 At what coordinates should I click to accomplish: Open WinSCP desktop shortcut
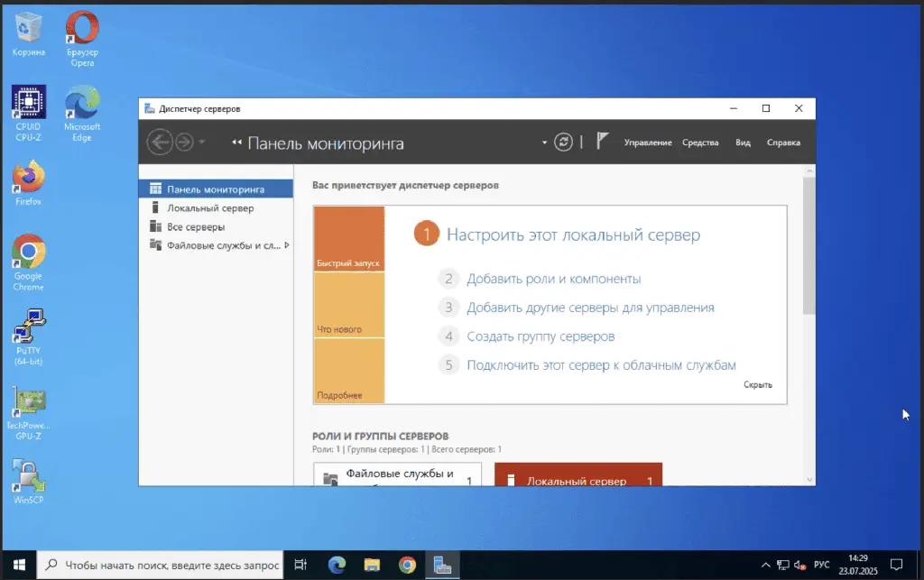pyautogui.click(x=28, y=483)
